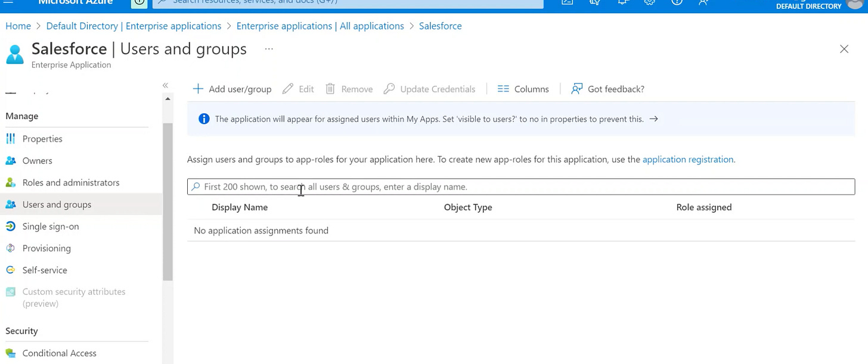Image resolution: width=868 pixels, height=364 pixels.
Task: Click the Columns button label
Action: (532, 89)
